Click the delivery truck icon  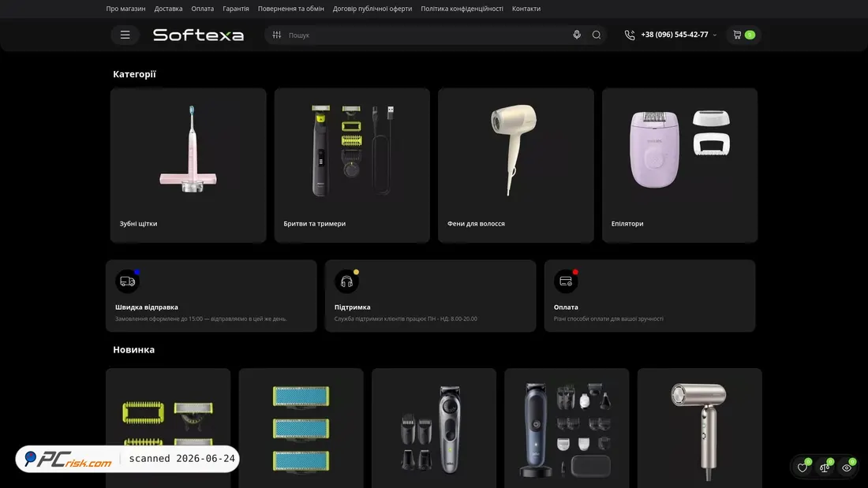pos(127,281)
